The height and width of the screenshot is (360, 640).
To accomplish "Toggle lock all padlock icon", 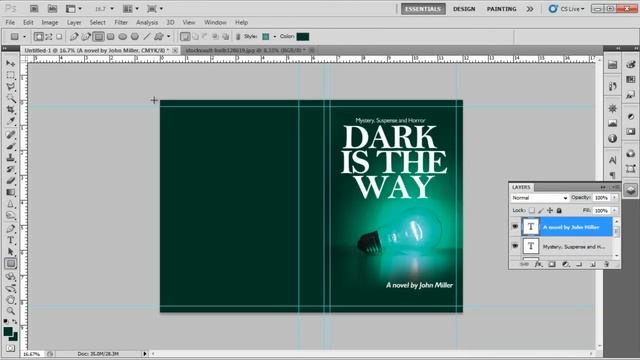I will 559,211.
